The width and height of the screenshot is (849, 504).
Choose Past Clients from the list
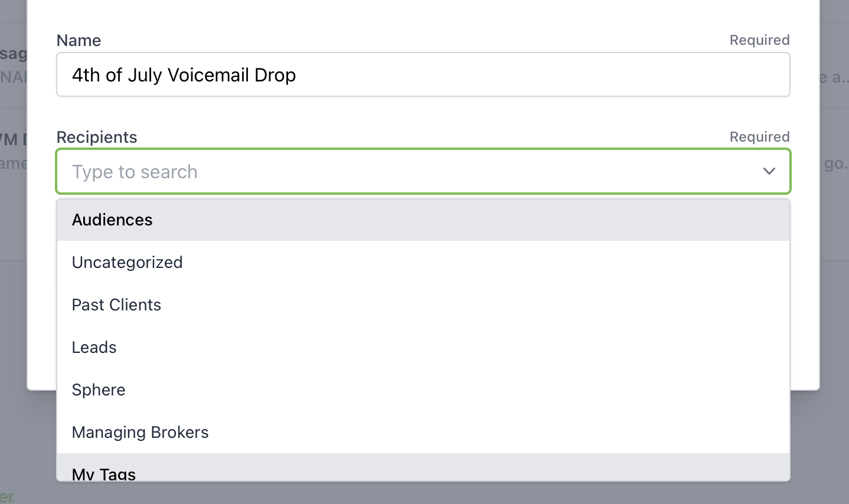tap(423, 305)
